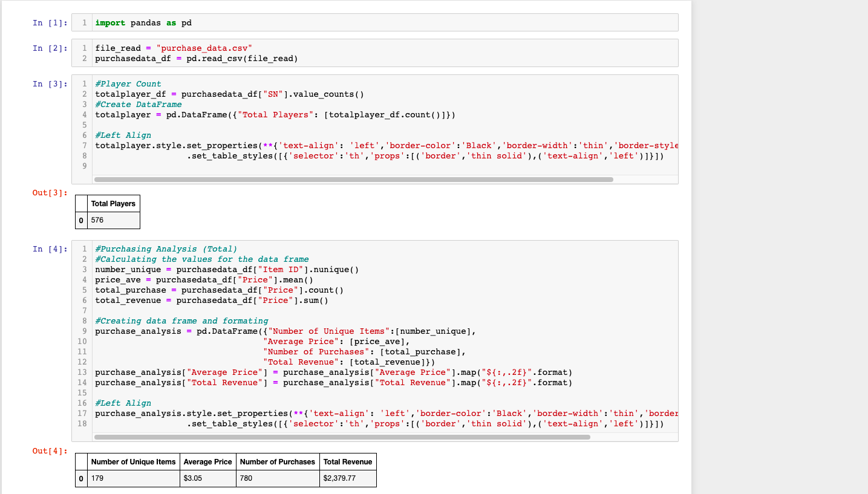Select the 'In [4]:' prompt label
The width and height of the screenshot is (868, 494).
(50, 249)
